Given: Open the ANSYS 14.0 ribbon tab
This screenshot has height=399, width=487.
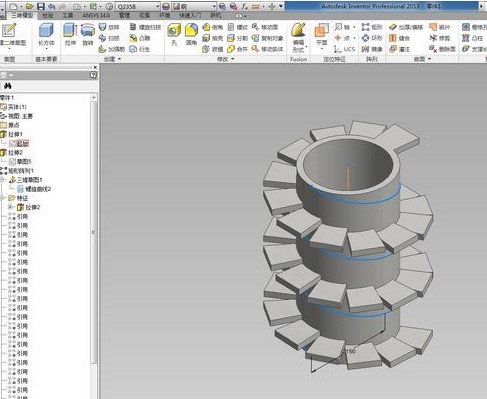Looking at the screenshot, I should tap(96, 15).
